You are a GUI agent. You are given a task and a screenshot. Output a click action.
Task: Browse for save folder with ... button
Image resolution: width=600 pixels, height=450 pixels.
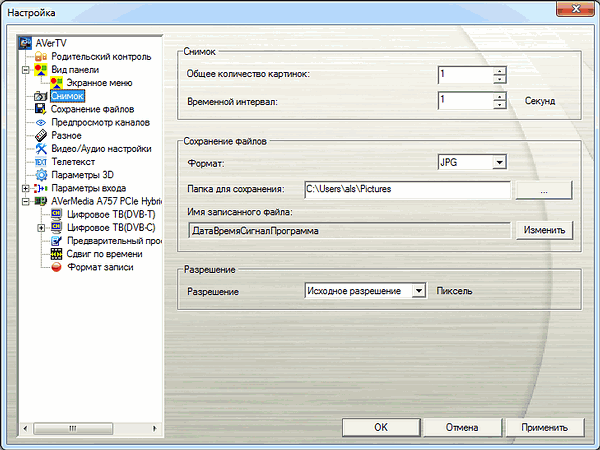click(x=544, y=190)
